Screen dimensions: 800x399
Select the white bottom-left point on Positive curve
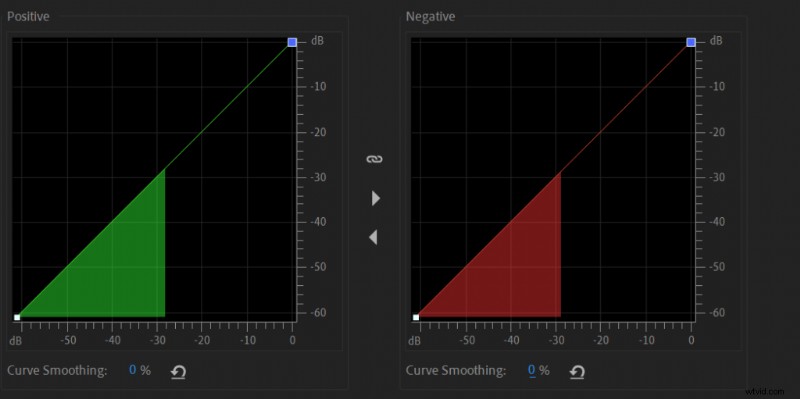[x=17, y=317]
